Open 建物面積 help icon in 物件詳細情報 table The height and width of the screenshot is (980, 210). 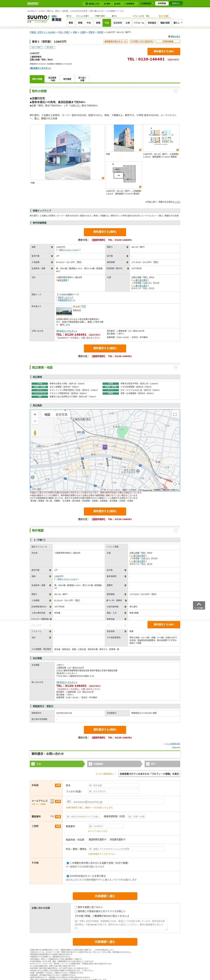[x=127, y=262]
